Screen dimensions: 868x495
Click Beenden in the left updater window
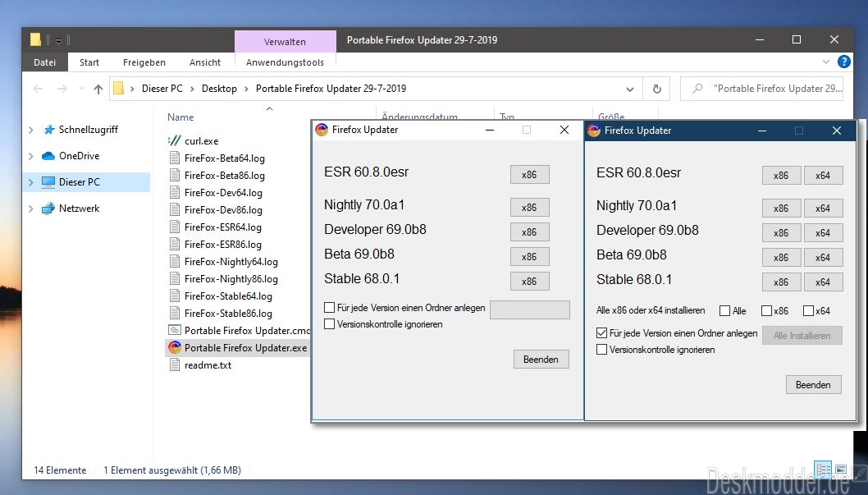tap(541, 360)
